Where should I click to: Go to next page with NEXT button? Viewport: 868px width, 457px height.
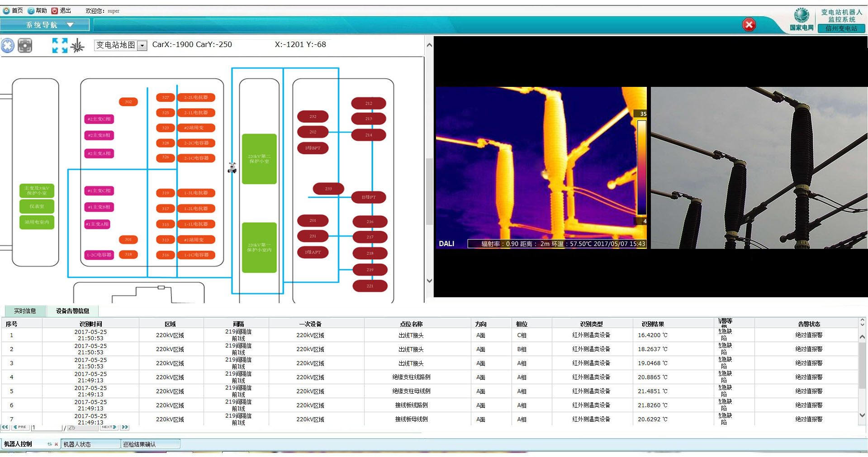[x=109, y=427]
